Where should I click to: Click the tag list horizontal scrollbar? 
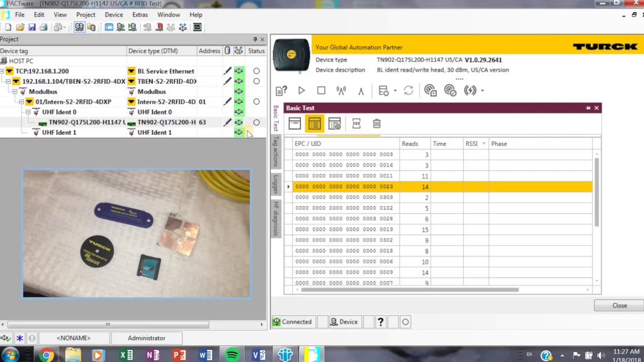410,290
